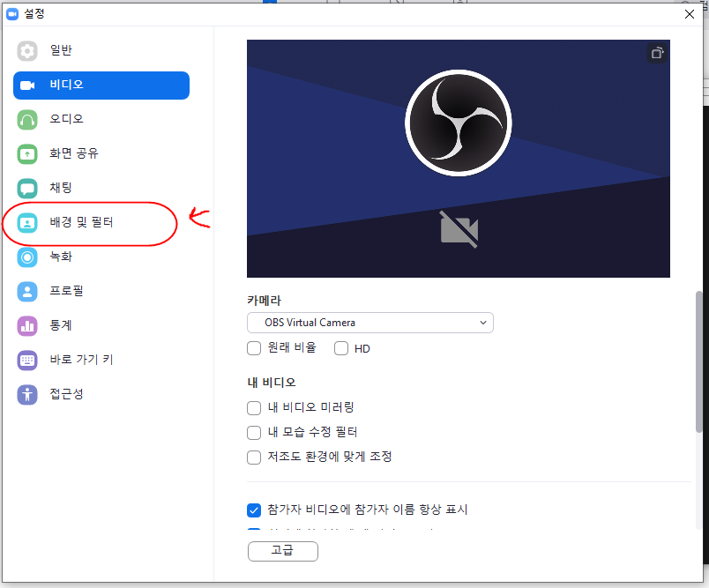This screenshot has width=709, height=588.
Task: Go to 화면 공유 settings
Action: coord(74,153)
